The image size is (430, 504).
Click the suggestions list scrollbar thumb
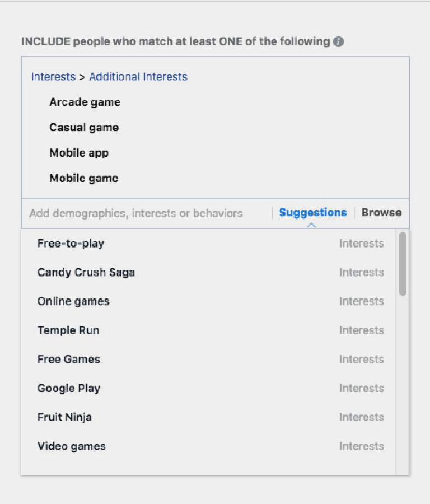403,264
